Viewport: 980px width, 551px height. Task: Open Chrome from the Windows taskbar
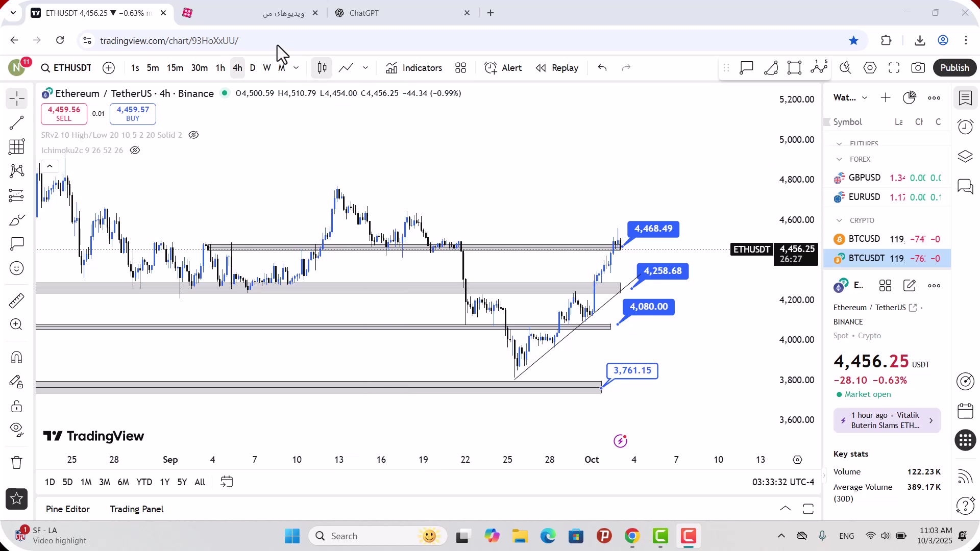coord(632,536)
